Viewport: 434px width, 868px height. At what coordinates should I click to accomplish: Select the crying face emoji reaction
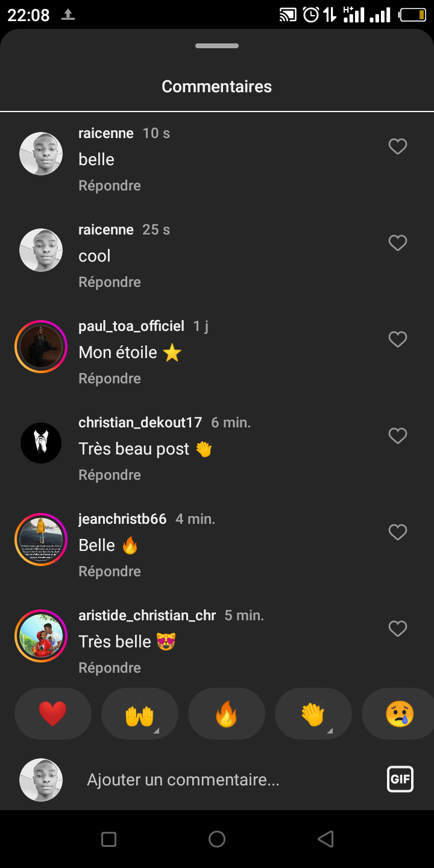tap(399, 714)
